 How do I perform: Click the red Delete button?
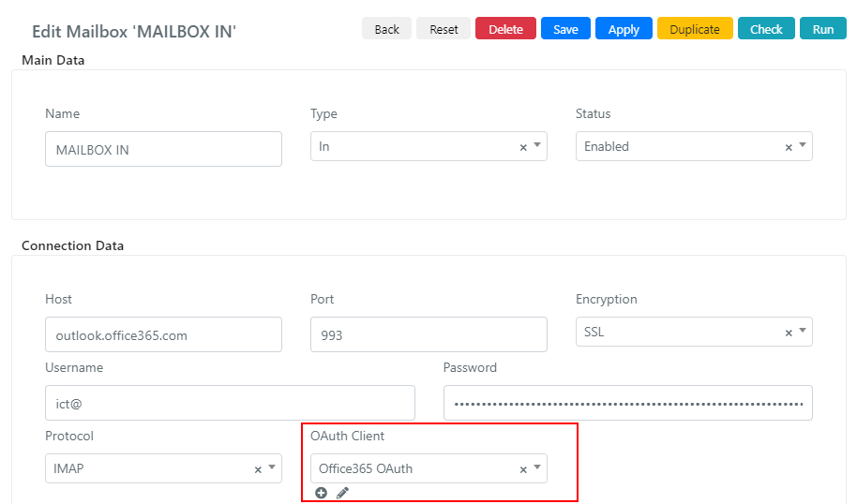click(x=505, y=29)
